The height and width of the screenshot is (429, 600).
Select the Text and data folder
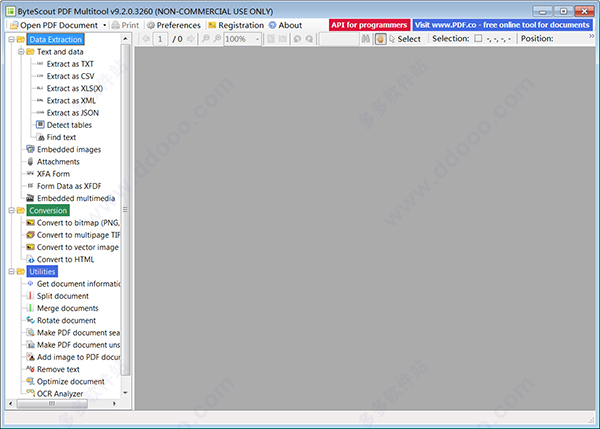[60, 52]
